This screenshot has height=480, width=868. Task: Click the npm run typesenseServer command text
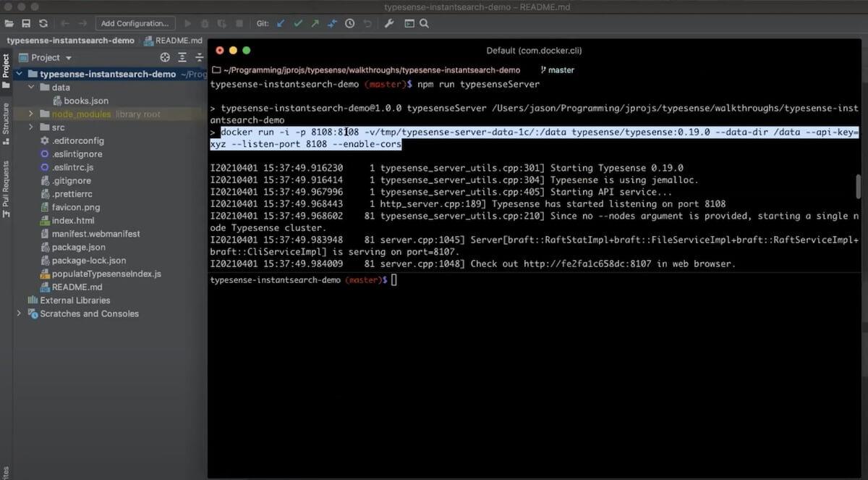[478, 84]
